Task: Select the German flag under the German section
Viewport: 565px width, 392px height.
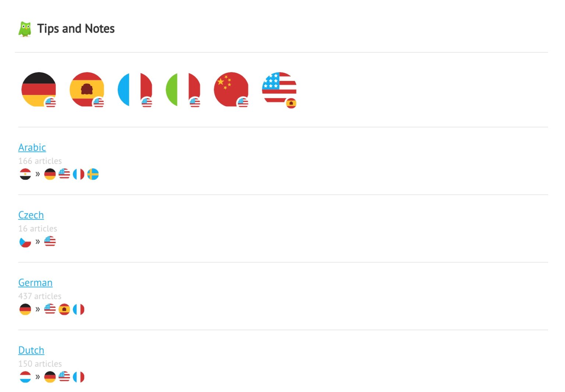Action: 25,309
